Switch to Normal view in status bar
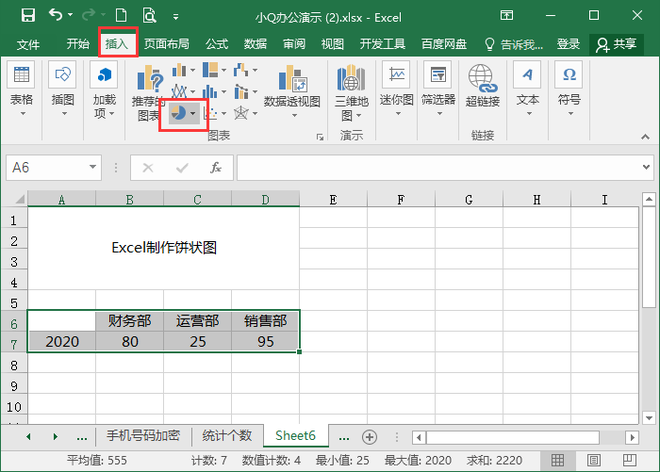Screen dimensions: 660x472 click(x=558, y=460)
